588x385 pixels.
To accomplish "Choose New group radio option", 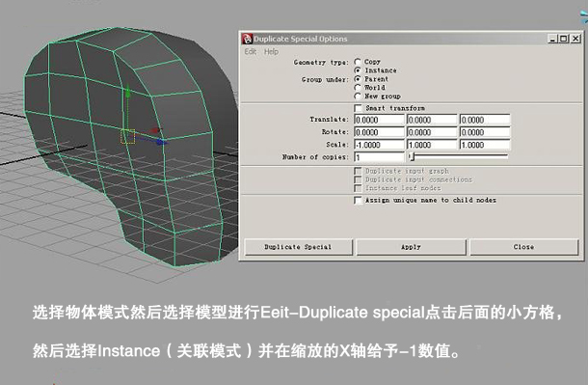I will [x=358, y=96].
